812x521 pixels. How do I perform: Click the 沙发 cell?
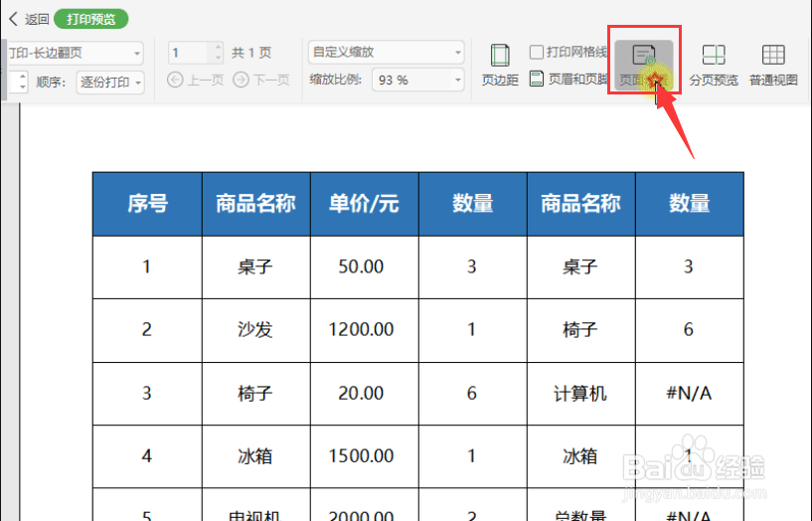(255, 330)
